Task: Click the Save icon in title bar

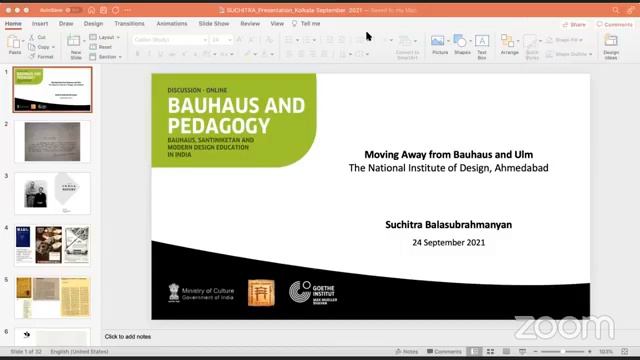Action: (x=103, y=10)
